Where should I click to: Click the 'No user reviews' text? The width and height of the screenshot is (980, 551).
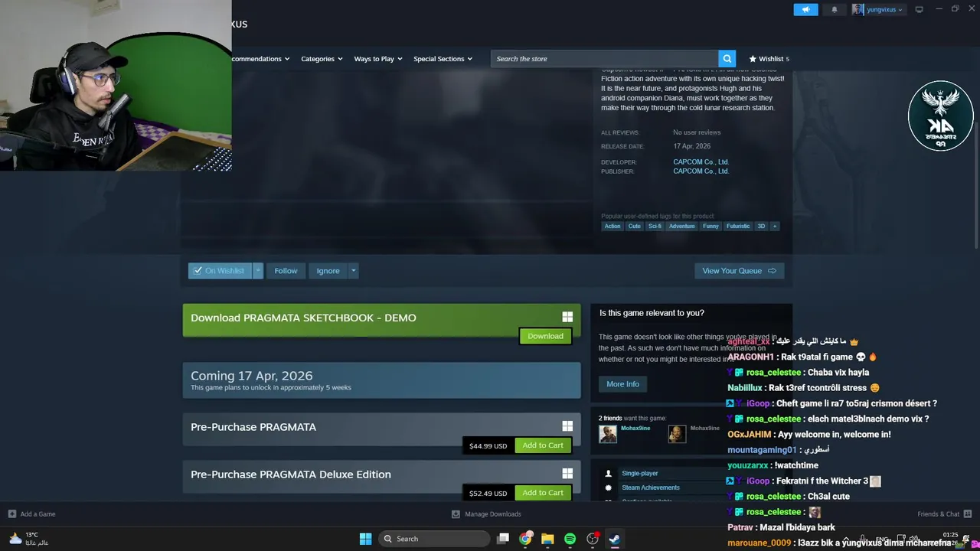click(x=697, y=132)
